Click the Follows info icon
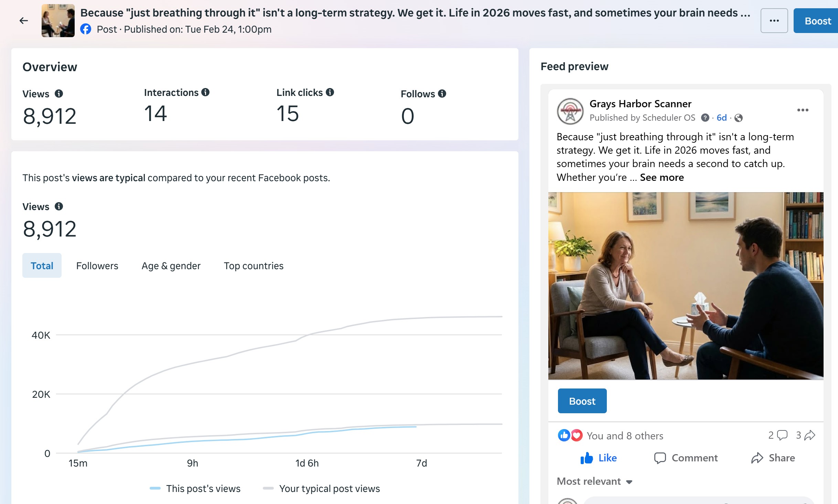 [x=442, y=94]
